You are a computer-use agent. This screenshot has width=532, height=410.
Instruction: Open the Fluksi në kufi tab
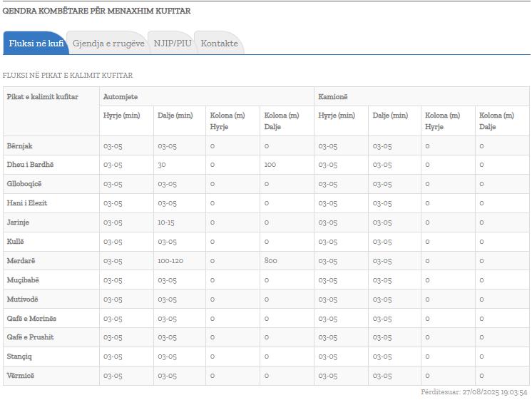click(36, 43)
